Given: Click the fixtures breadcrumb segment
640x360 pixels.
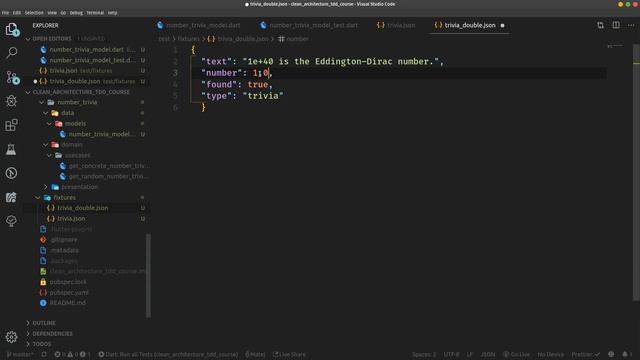Looking at the screenshot, I should pos(188,39).
